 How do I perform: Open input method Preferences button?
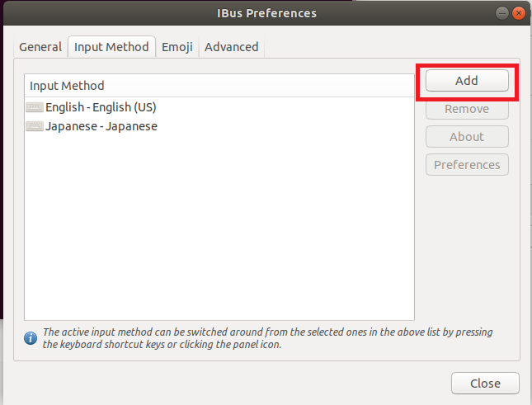[x=467, y=165]
